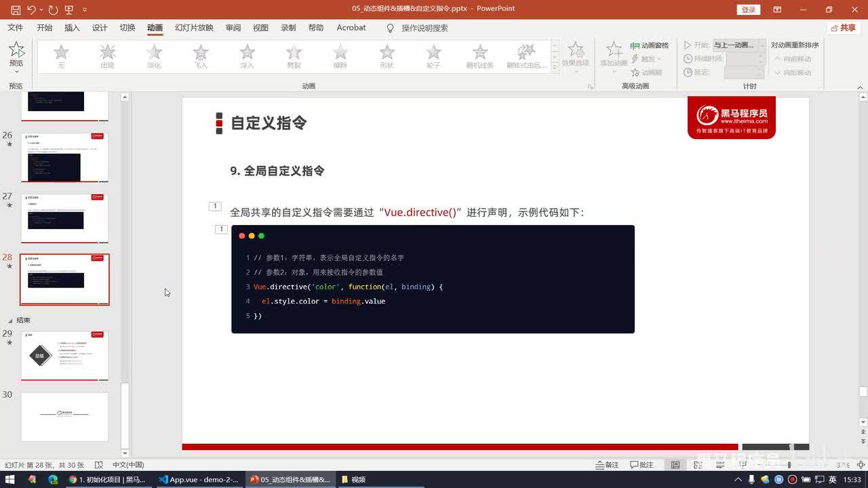Collapse the 结束 section in slide panel
Screen dimensions: 868x488
point(10,320)
